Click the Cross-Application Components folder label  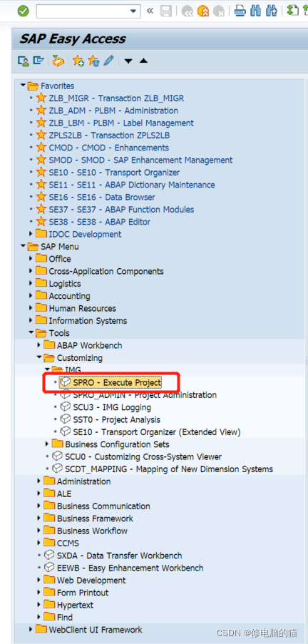pyautogui.click(x=106, y=271)
